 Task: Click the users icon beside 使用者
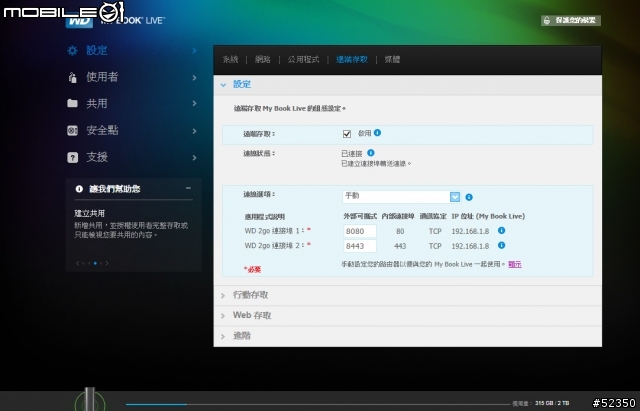[73, 77]
